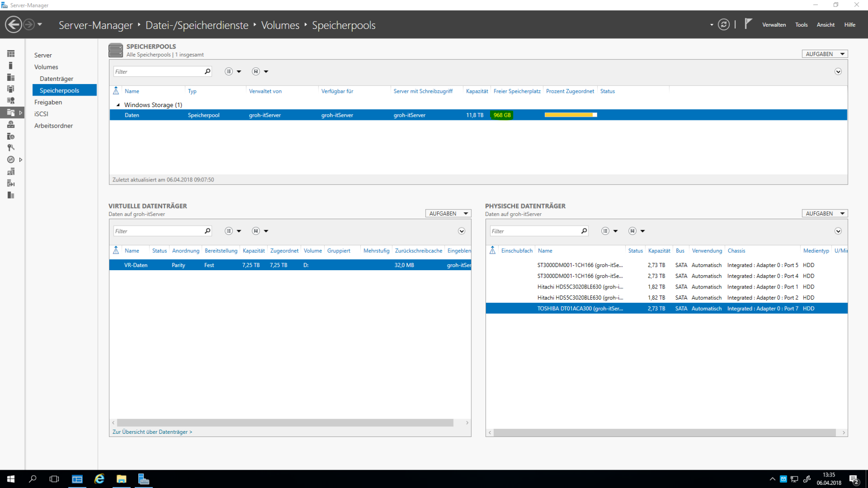Click the Physische Datenträger filter field
Viewport: 868px width, 488px height.
pos(534,231)
